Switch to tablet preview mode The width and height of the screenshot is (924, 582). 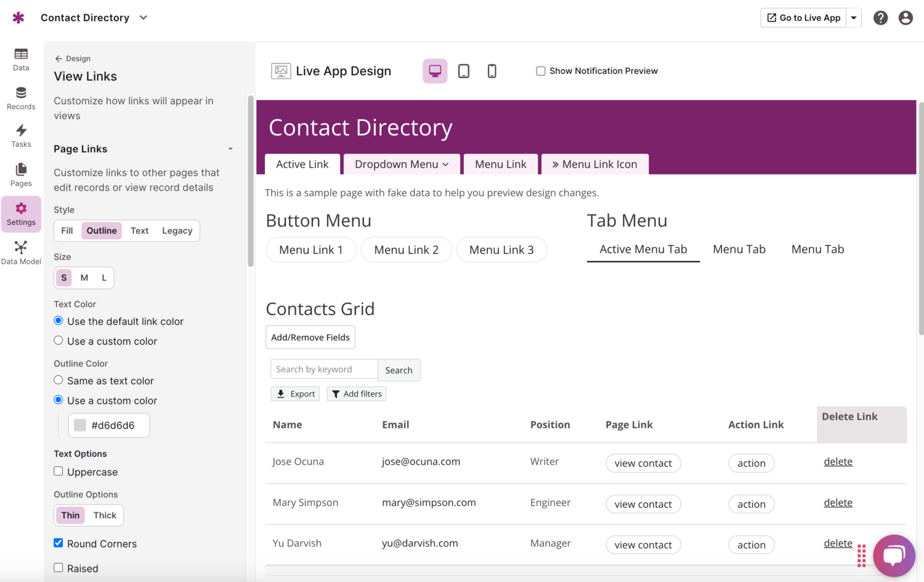(x=463, y=71)
